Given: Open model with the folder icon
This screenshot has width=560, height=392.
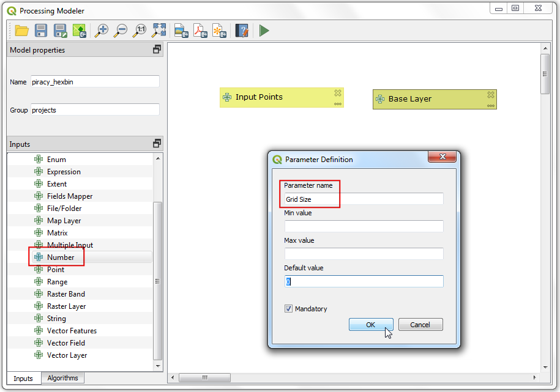Looking at the screenshot, I should [x=22, y=31].
